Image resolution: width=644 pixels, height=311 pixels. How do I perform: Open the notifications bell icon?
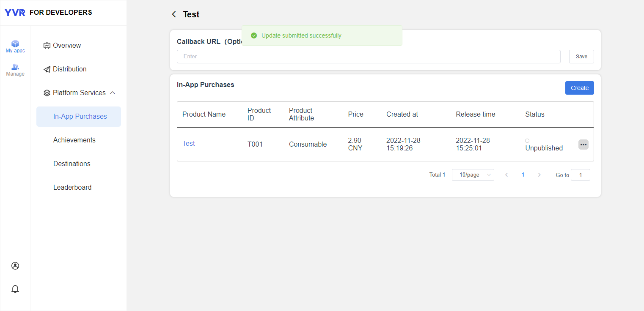[x=15, y=289]
